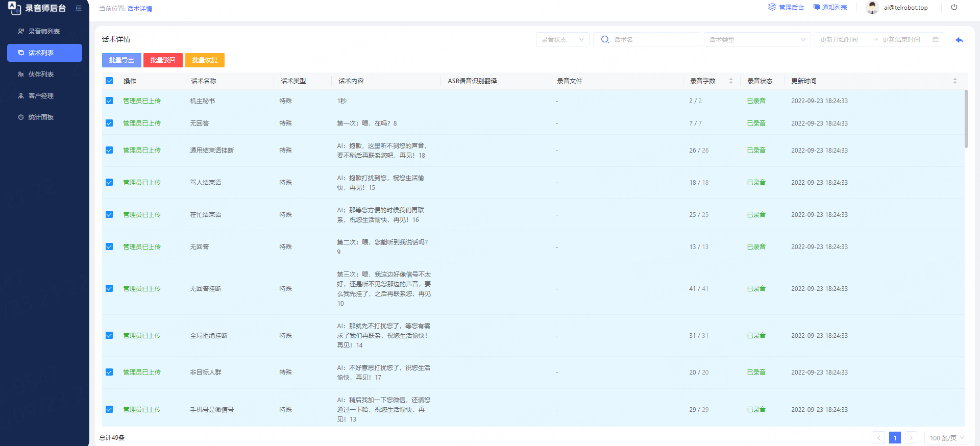Go to previous page arrow
The width and height of the screenshot is (980, 446).
pyautogui.click(x=879, y=438)
